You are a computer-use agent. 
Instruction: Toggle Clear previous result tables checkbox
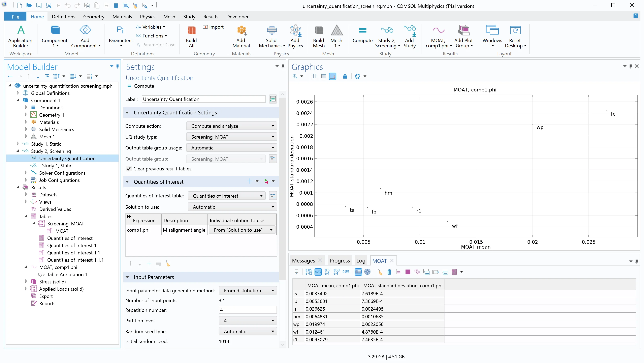[x=129, y=169]
